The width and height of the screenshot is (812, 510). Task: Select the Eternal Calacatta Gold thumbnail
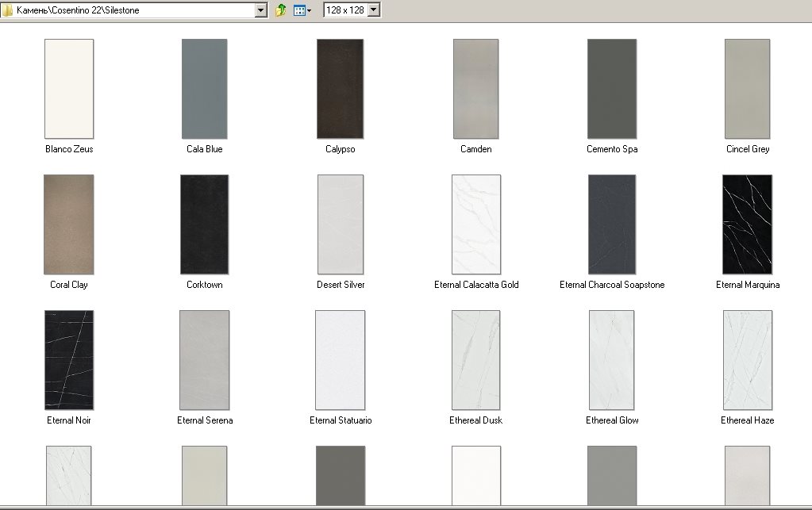476,224
